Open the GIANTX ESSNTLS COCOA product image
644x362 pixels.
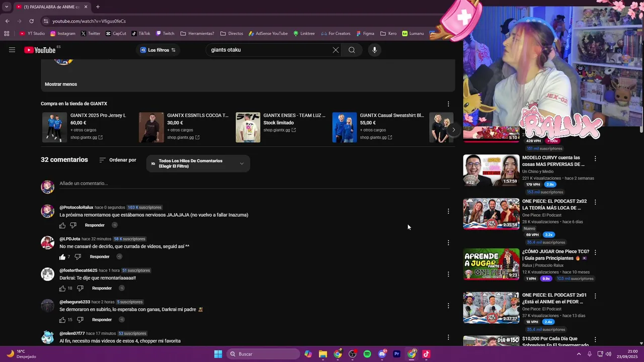(x=151, y=127)
